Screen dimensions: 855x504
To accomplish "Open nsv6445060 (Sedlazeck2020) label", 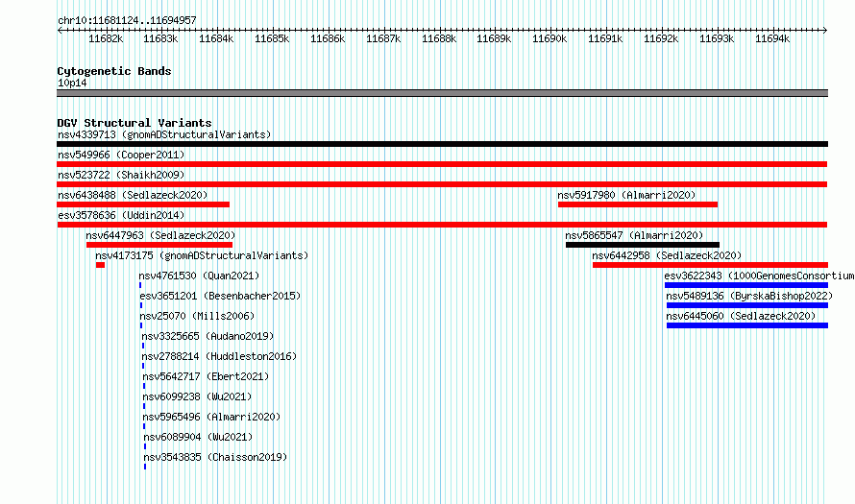I will tap(741, 316).
